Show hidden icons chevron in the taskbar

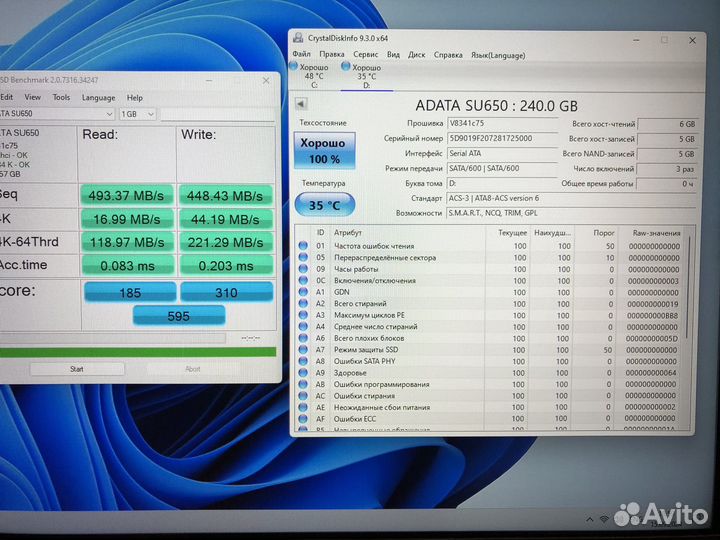pyautogui.click(x=589, y=519)
